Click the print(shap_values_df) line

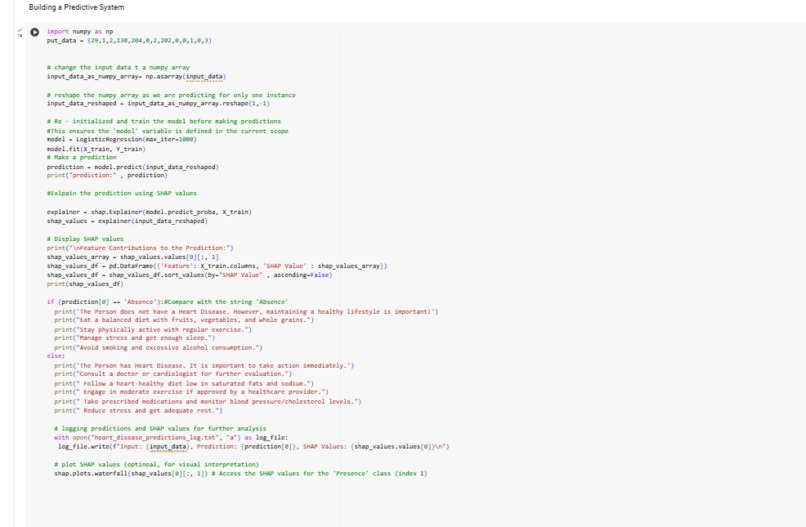[x=85, y=284]
